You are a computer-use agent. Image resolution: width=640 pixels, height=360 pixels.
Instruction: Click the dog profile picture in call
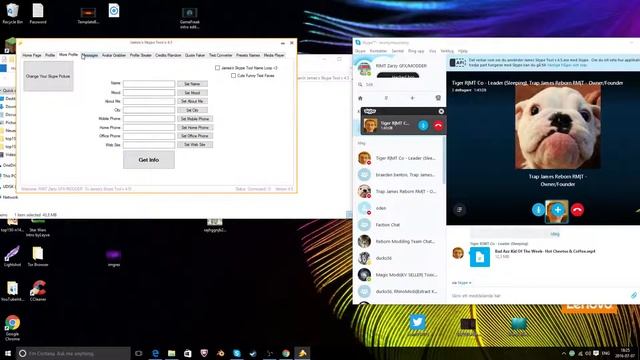tap(558, 127)
